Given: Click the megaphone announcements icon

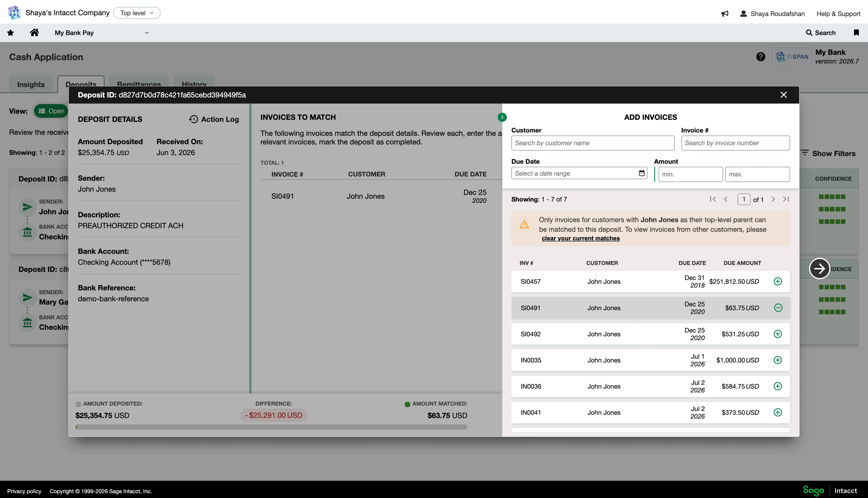Looking at the screenshot, I should pyautogui.click(x=725, y=14).
